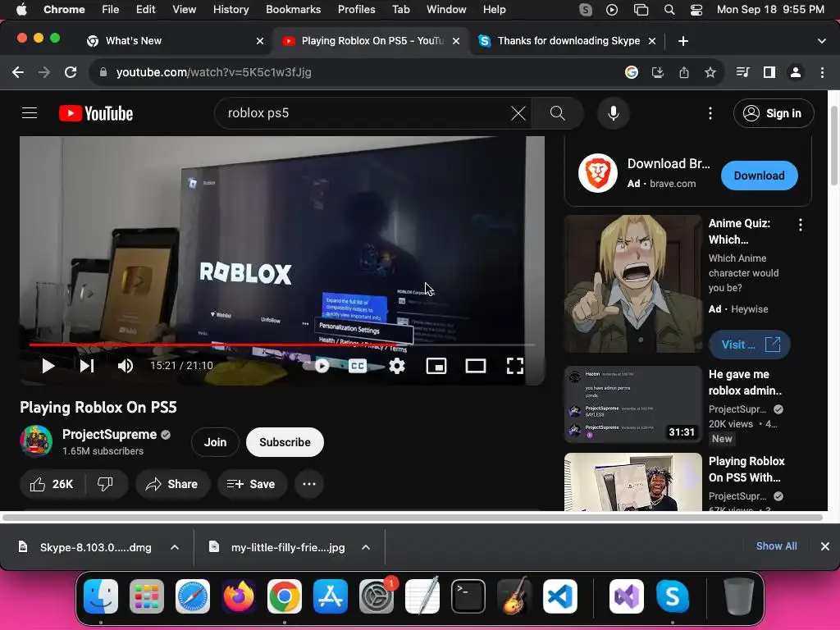The width and height of the screenshot is (840, 630).
Task: Like the video with the 26K thumbs-up
Action: [52, 484]
